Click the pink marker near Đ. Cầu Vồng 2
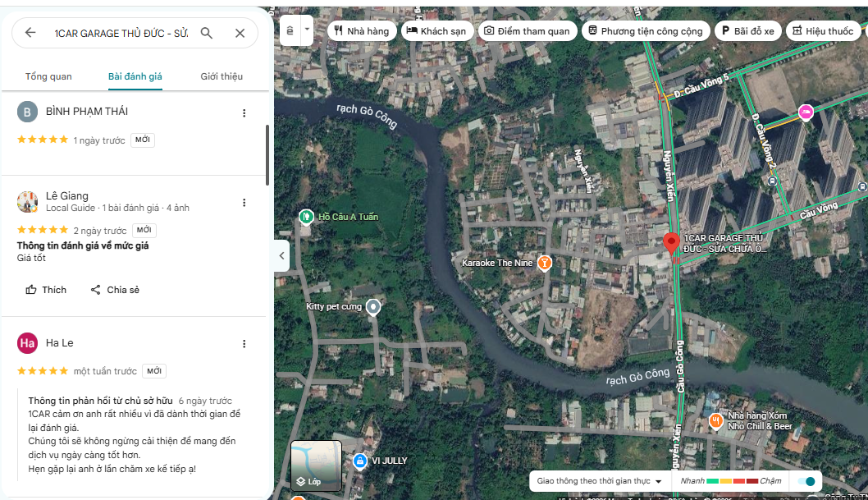This screenshot has height=500, width=868. 806,112
